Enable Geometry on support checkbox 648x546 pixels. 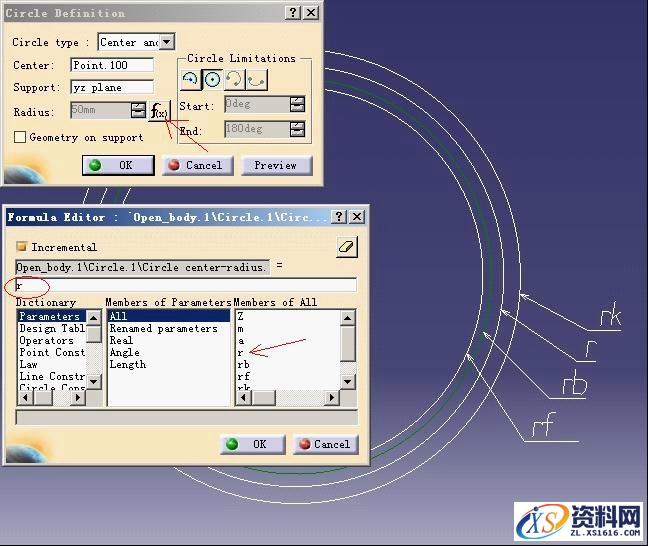point(20,137)
